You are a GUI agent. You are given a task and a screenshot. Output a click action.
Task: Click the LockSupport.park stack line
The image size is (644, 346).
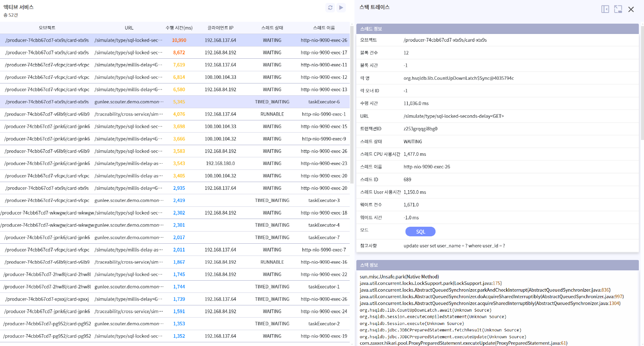[431, 283]
